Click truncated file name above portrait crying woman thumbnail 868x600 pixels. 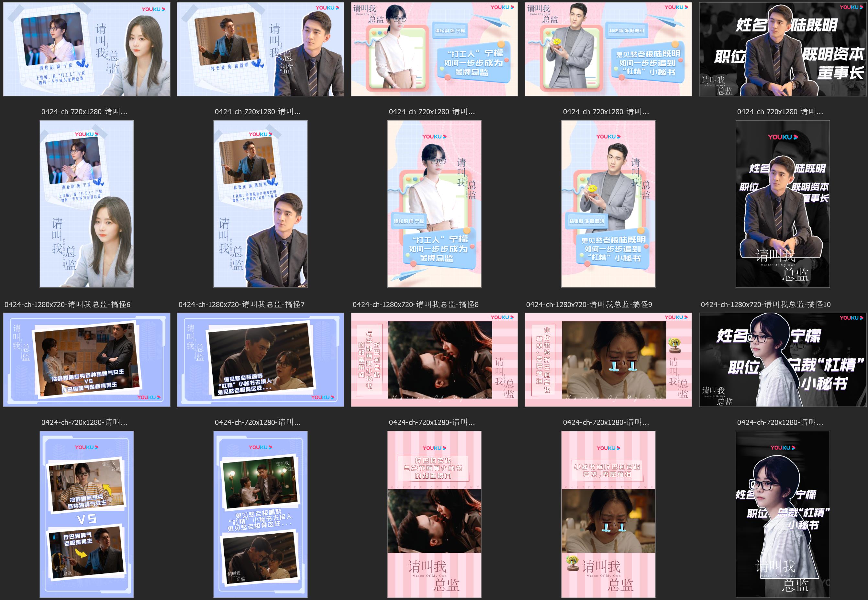click(606, 422)
